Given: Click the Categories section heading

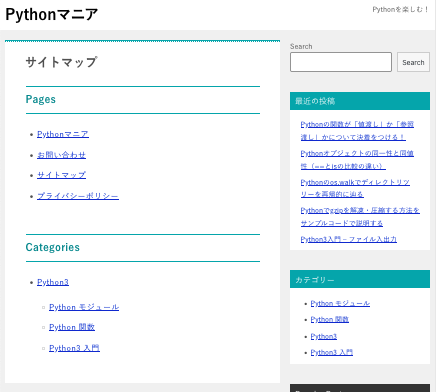Looking at the screenshot, I should [53, 247].
